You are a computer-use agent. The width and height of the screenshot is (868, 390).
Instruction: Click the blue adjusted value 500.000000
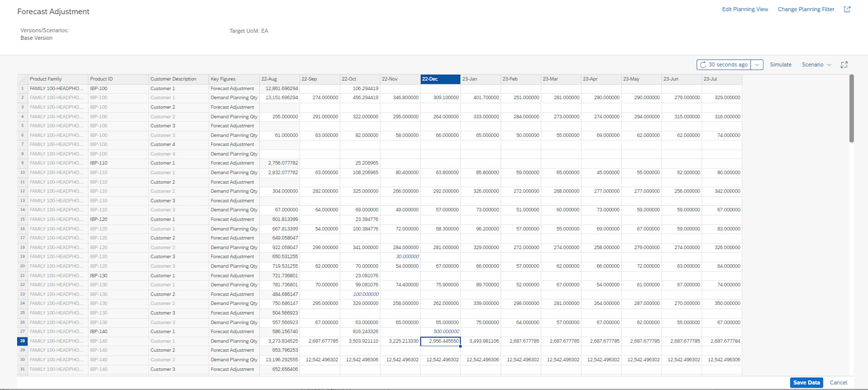tap(446, 331)
